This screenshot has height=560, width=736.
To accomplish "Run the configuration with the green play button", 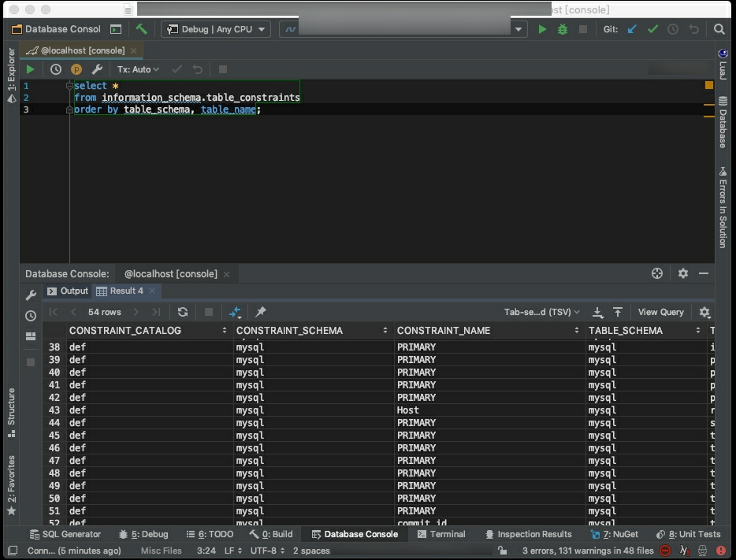I will 542,29.
